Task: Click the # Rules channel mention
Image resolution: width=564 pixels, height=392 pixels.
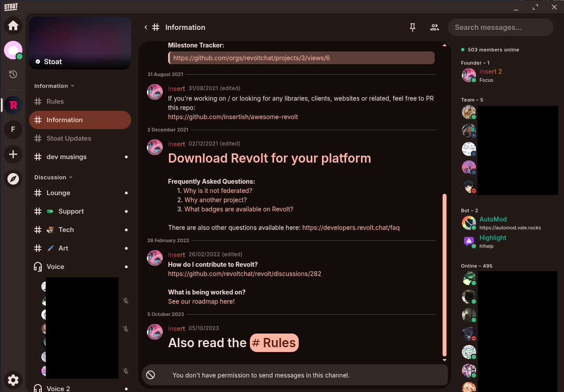Action: point(274,343)
